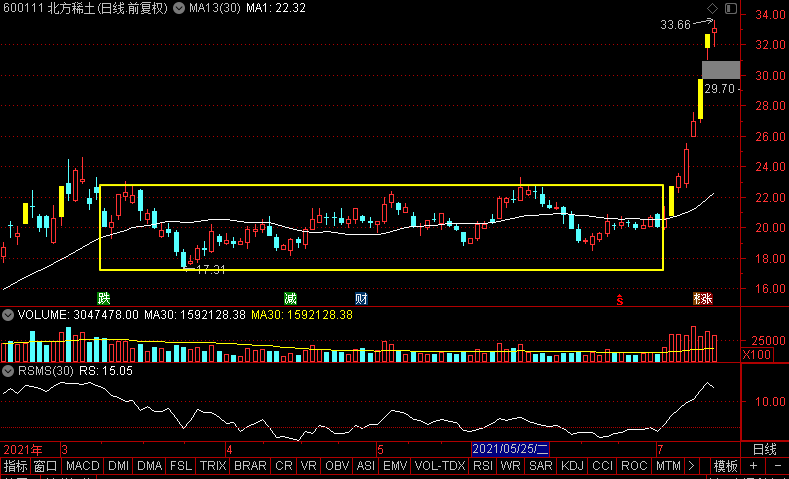
Task: Open the CCI indicator tab
Action: click(x=603, y=465)
